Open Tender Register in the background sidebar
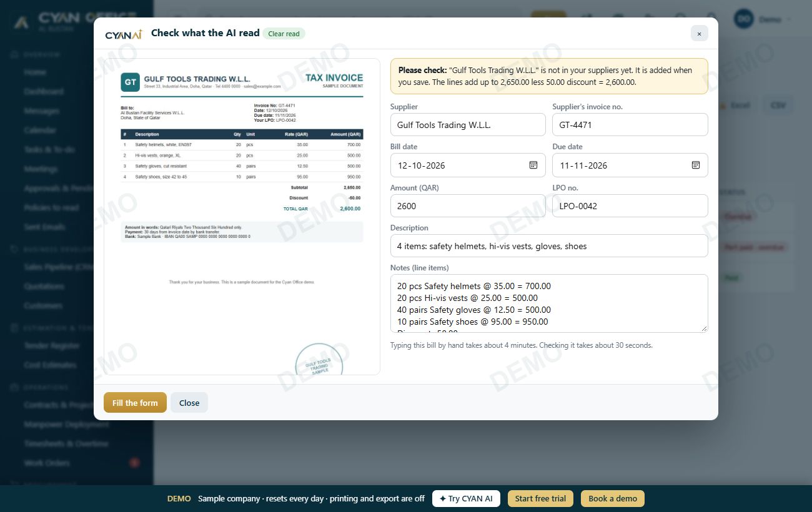Screen dimensions: 812x512 coord(52,345)
